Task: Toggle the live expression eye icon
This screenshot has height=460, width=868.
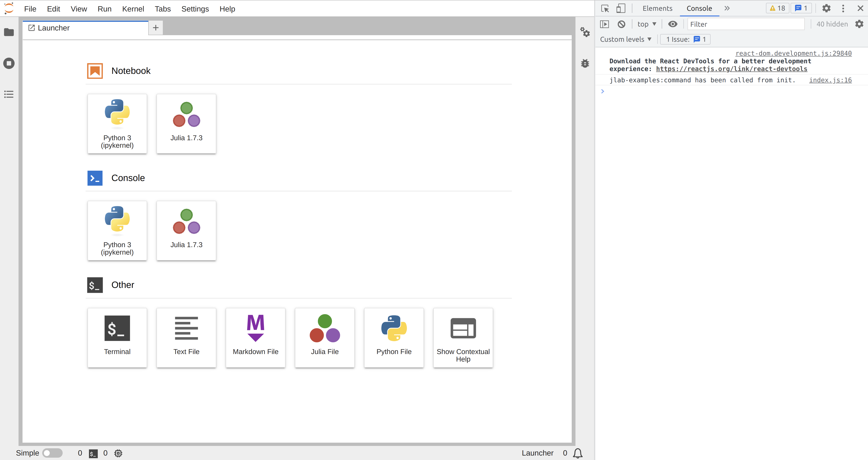Action: coord(673,24)
